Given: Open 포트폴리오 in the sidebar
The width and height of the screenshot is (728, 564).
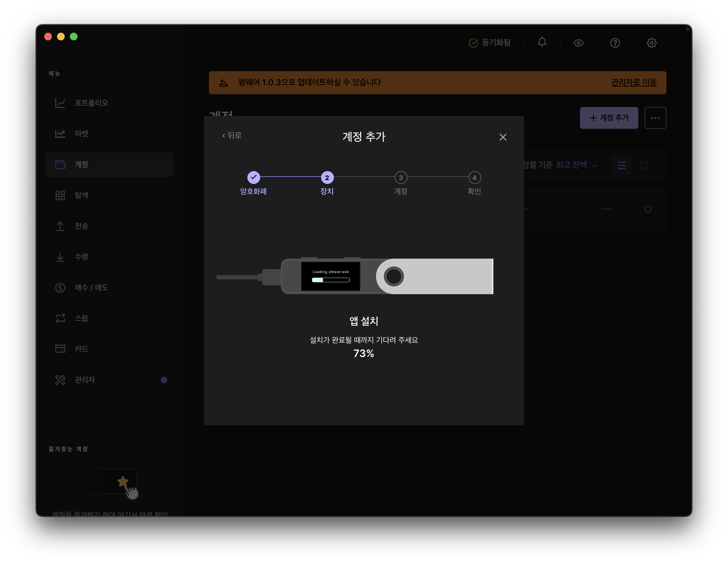Looking at the screenshot, I should tap(91, 103).
